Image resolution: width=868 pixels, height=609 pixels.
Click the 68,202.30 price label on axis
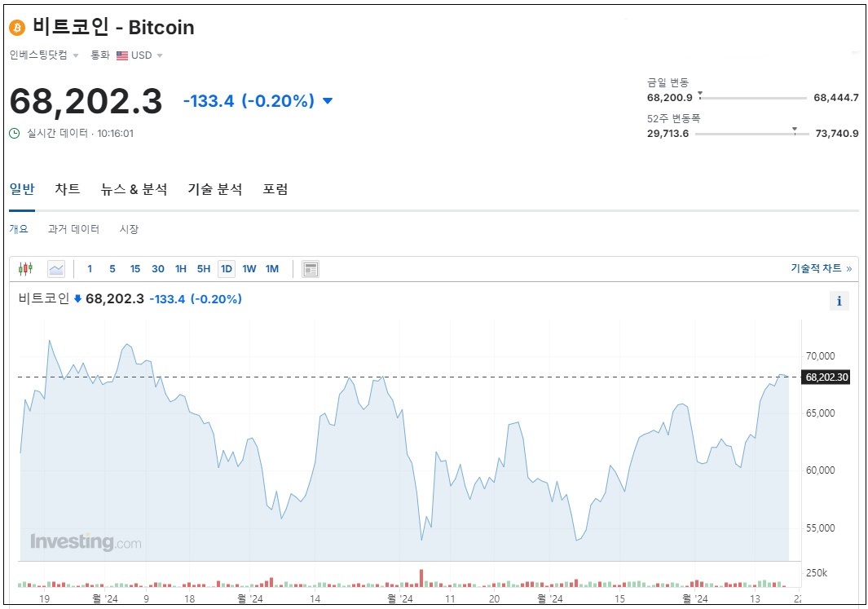coord(826,377)
